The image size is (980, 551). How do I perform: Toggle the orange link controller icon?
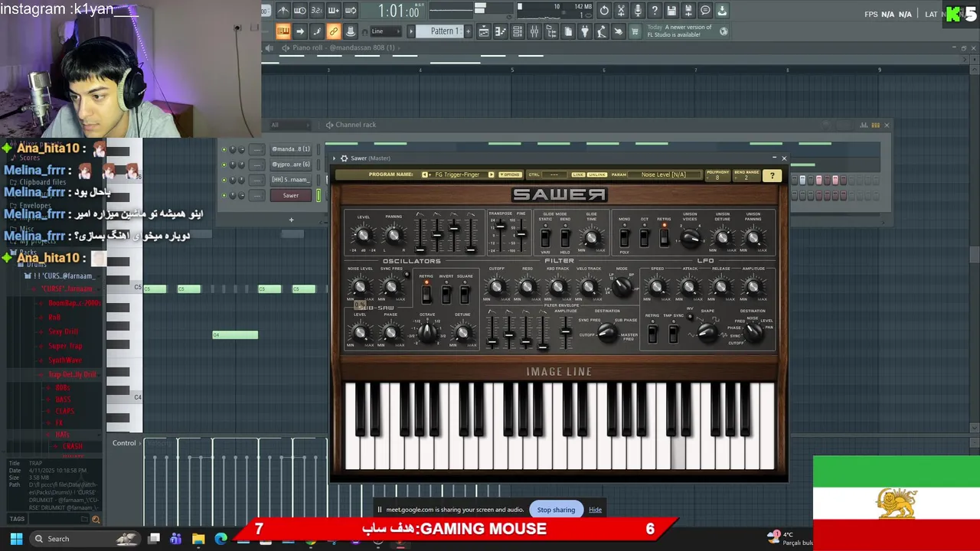pos(334,31)
